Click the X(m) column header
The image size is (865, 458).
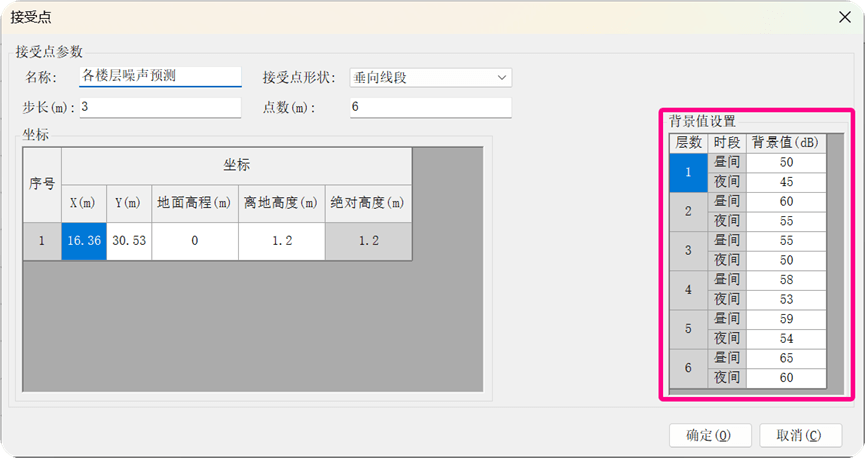[84, 204]
